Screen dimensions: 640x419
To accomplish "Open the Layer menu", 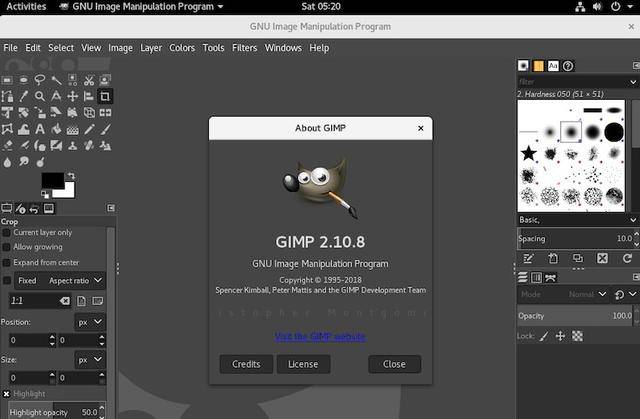I will pos(151,48).
